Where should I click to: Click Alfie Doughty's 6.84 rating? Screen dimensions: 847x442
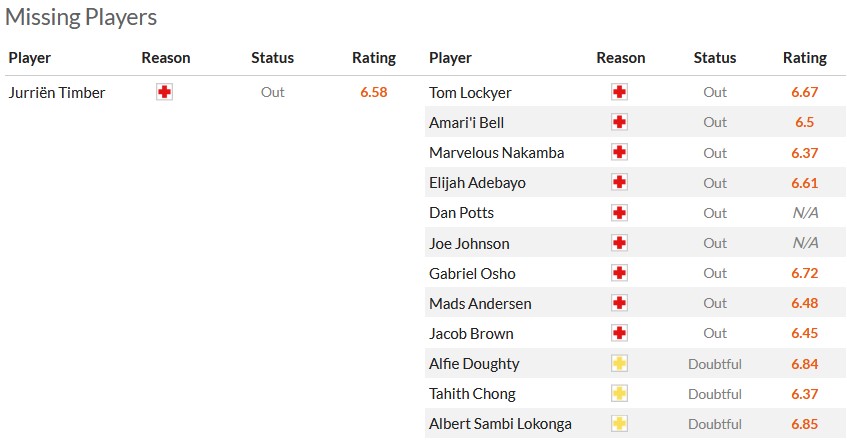coord(804,364)
